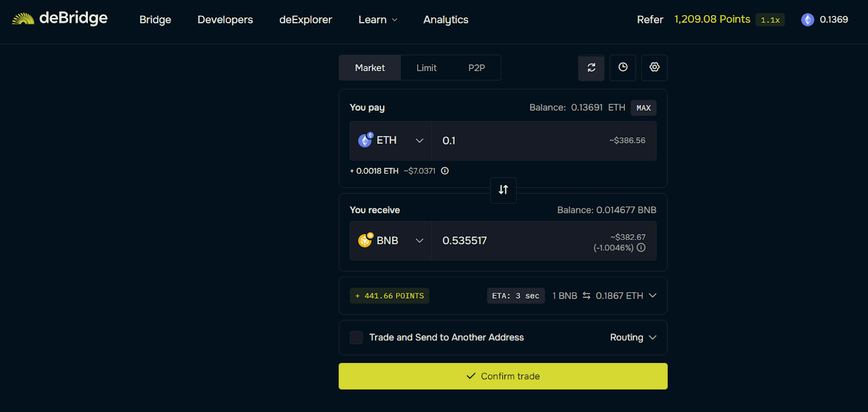This screenshot has width=868, height=412.
Task: Switch to the Limit tab
Action: (x=426, y=68)
